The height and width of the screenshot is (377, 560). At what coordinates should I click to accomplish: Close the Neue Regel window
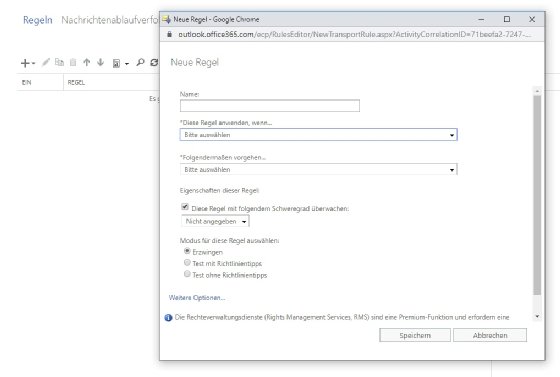pos(532,19)
